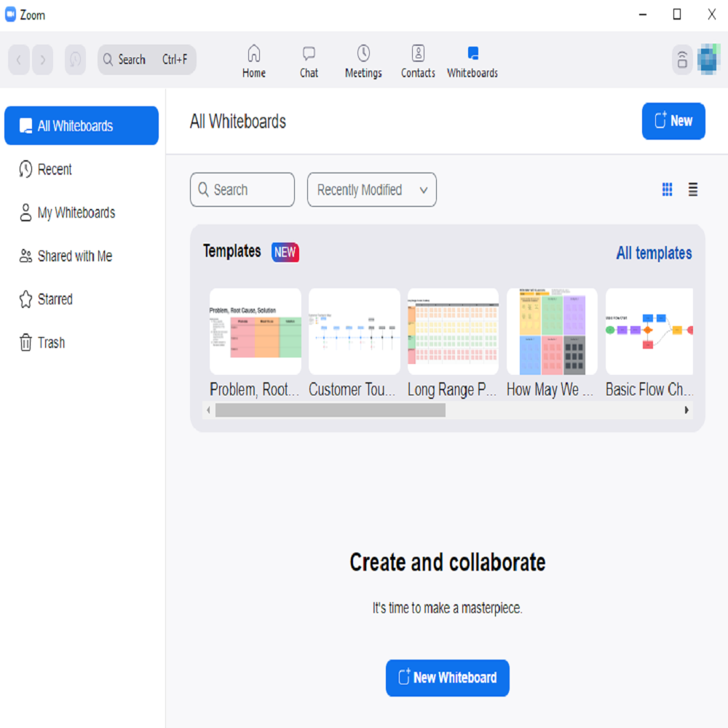This screenshot has height=728, width=728.
Task: Click the templates horizontal scrollbar right arrow
Action: (x=686, y=411)
